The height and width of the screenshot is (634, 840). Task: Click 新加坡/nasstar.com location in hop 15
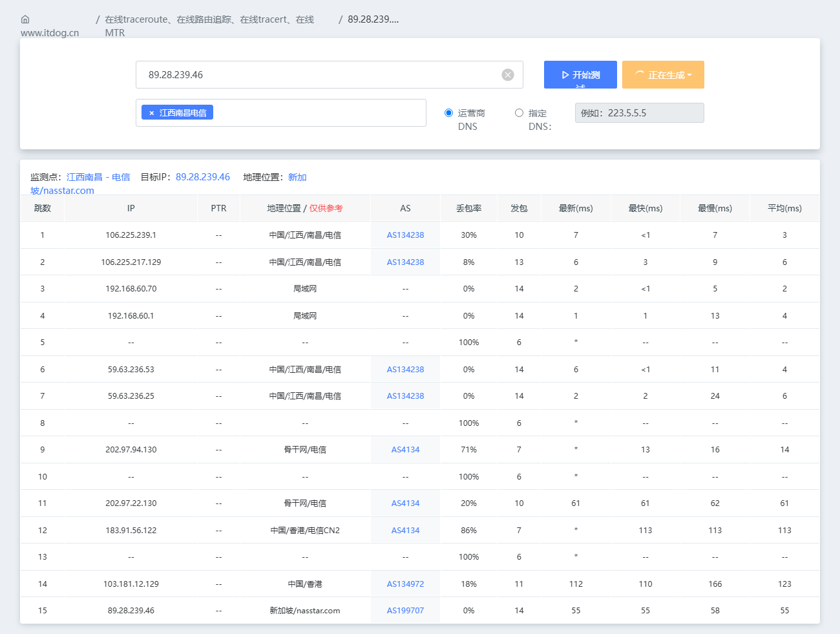point(305,611)
